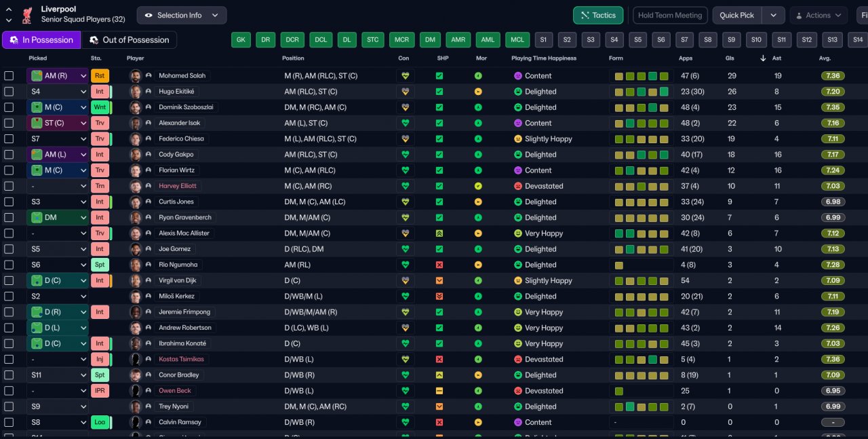The width and height of the screenshot is (868, 439).
Task: Switch to the Out of Possession tab
Action: tap(129, 40)
